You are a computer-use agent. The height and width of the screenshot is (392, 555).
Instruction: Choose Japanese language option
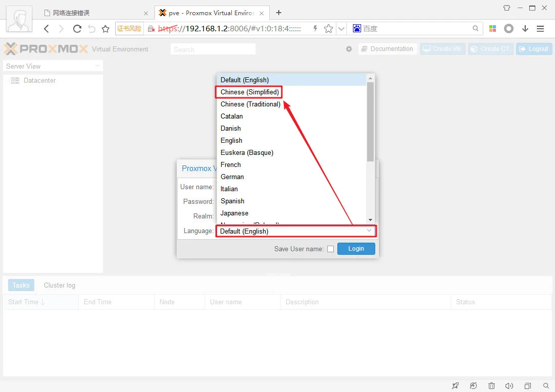291,213
